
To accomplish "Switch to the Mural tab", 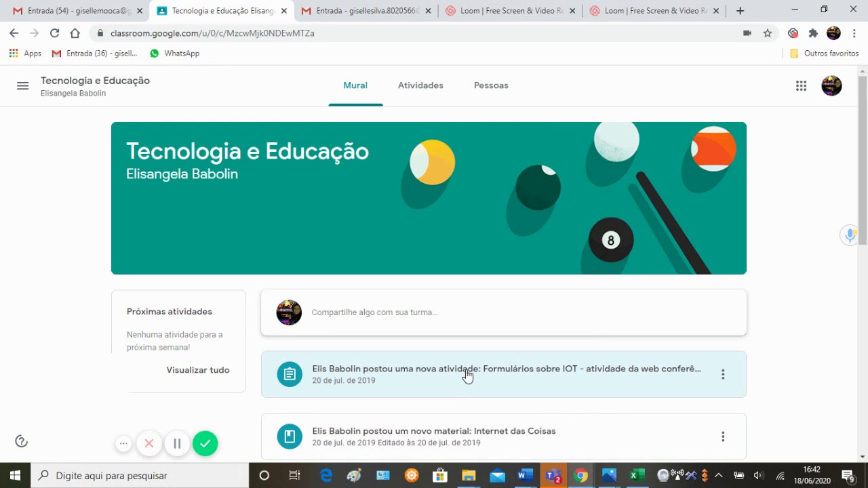I will 355,85.
